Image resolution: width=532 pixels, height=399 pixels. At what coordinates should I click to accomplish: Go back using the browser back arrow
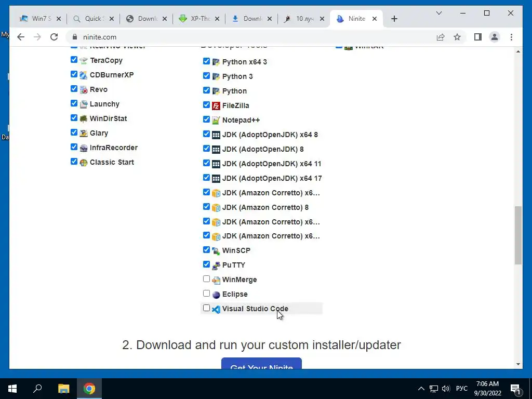(x=21, y=37)
